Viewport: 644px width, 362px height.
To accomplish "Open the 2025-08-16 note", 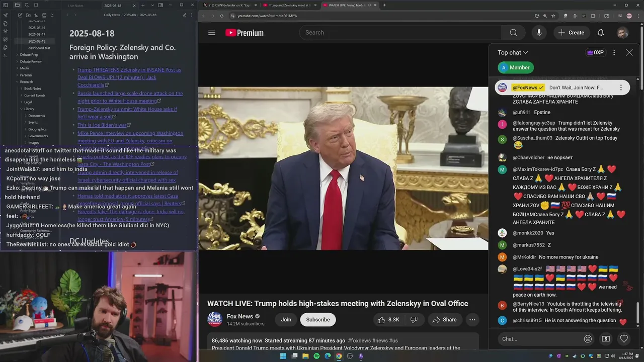I will click(37, 28).
